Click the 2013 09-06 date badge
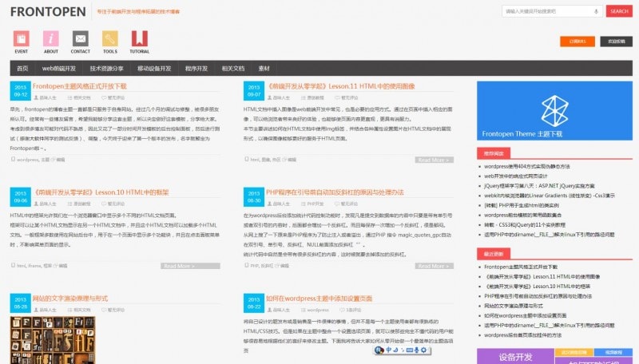The height and width of the screenshot is (364, 639). pyautogui.click(x=21, y=197)
